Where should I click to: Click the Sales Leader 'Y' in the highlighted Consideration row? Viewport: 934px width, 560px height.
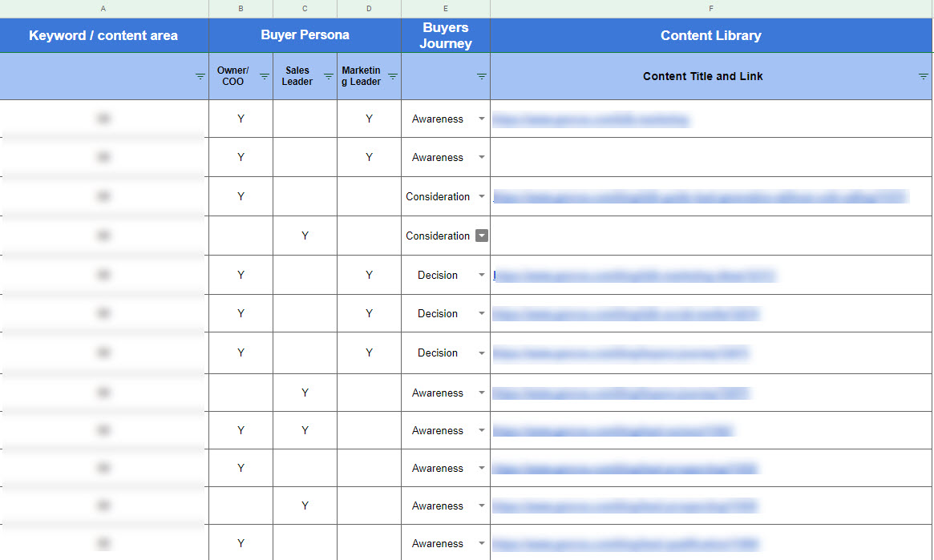[x=305, y=236]
